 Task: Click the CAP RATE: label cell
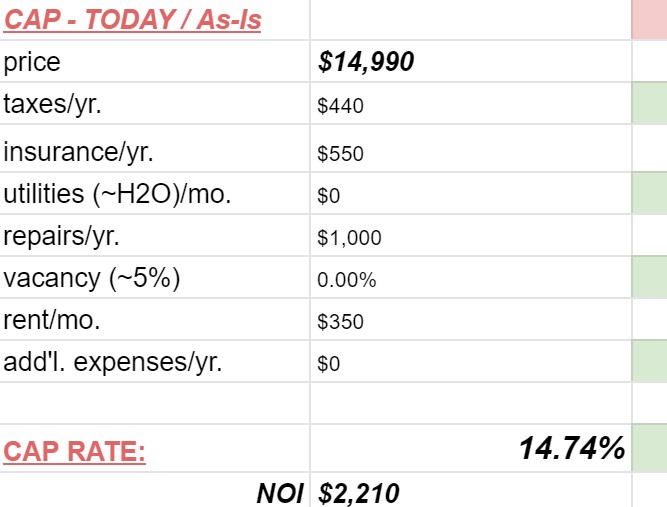click(154, 448)
